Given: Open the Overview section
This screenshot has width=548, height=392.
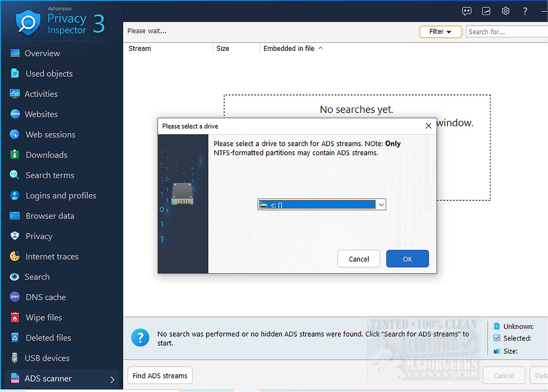Looking at the screenshot, I should coord(42,53).
